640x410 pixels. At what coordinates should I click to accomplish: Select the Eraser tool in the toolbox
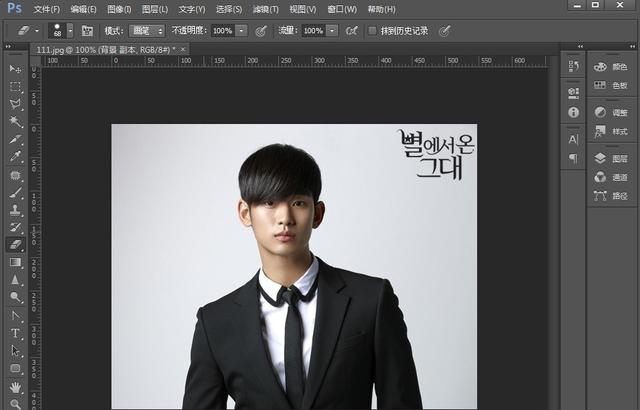[x=15, y=245]
